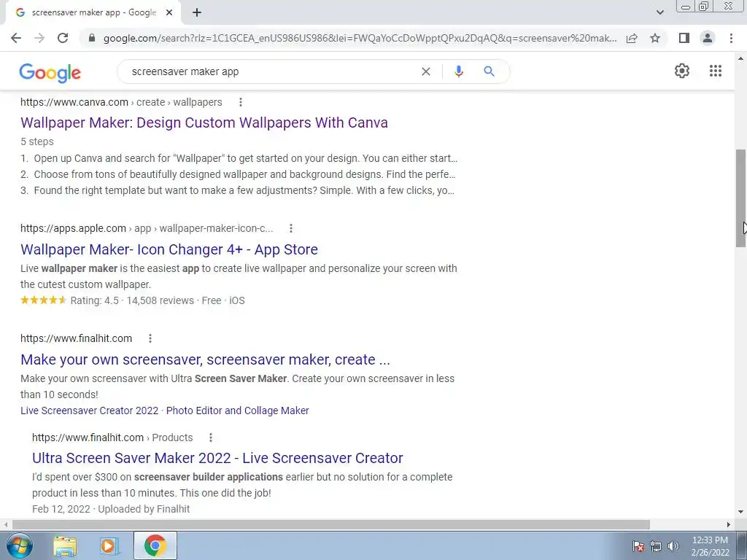
Task: Open Live Screensaver Creator 2022 sitelink
Action: 89,411
